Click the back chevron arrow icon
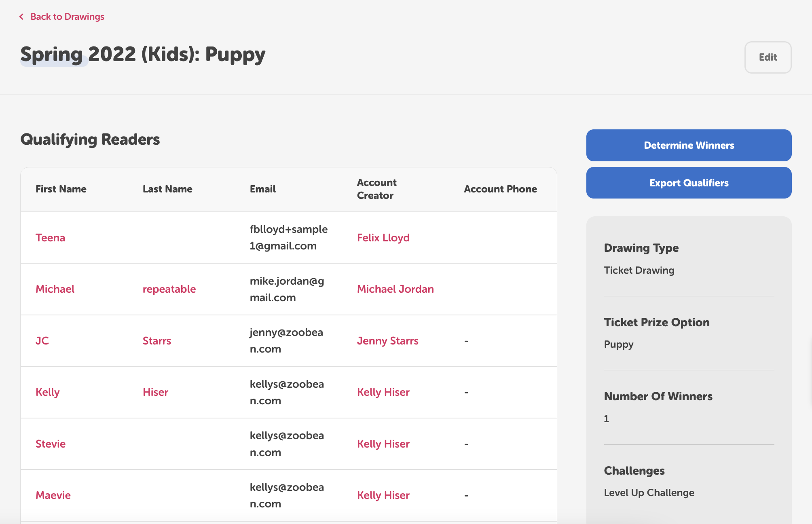 click(x=21, y=17)
